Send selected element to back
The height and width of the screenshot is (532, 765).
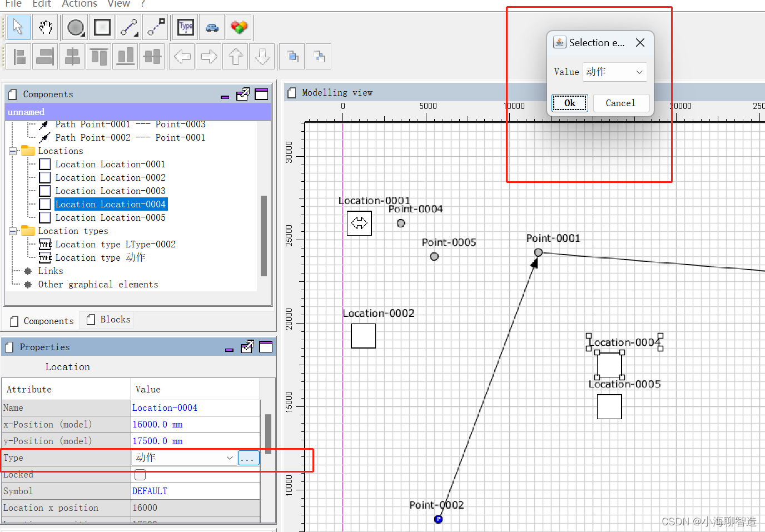319,56
